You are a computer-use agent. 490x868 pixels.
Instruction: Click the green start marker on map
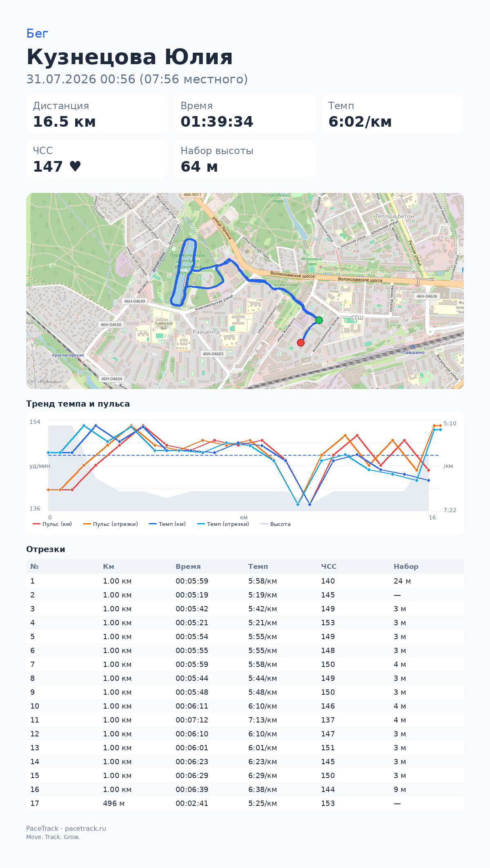click(x=319, y=320)
